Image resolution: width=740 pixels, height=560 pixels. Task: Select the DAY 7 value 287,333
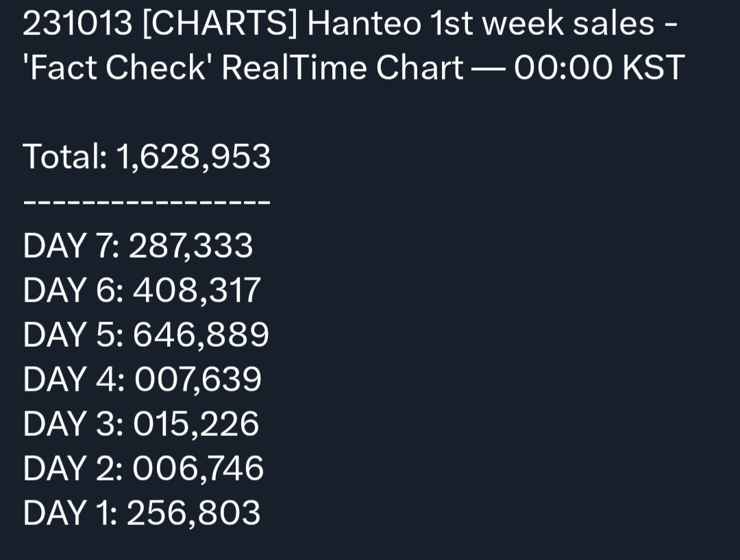coord(190,245)
